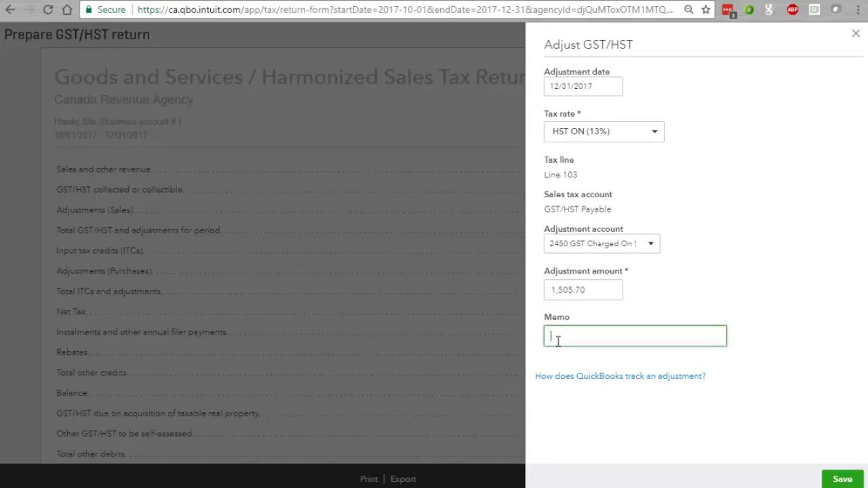Click the browser forward arrow
868x488 pixels.
pos(28,9)
